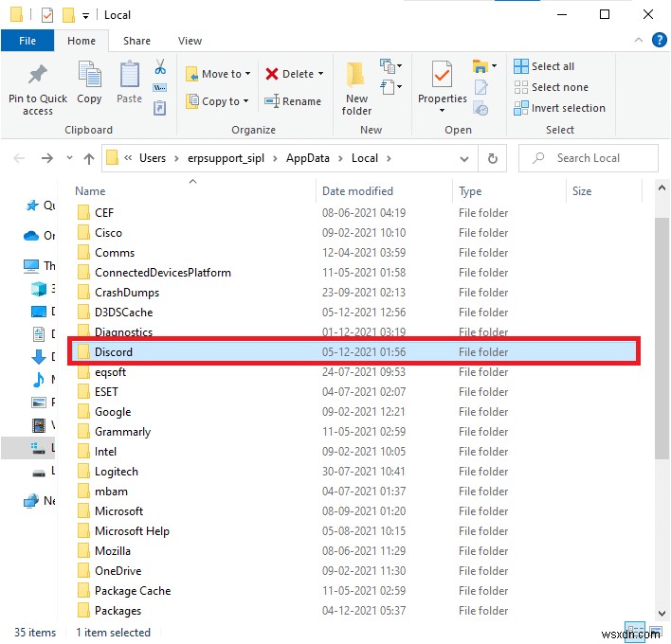Click the Refresh button beside address bar
The height and width of the screenshot is (644, 671).
(493, 158)
